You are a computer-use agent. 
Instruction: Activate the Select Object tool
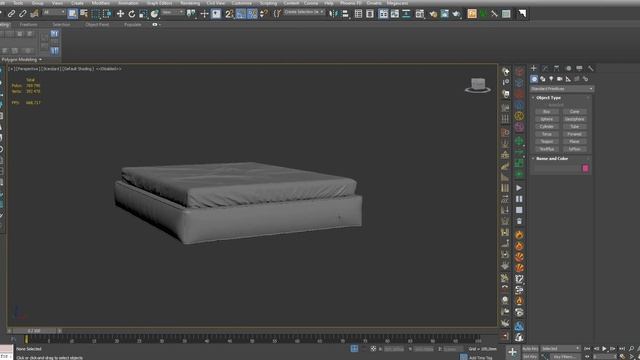coord(72,14)
